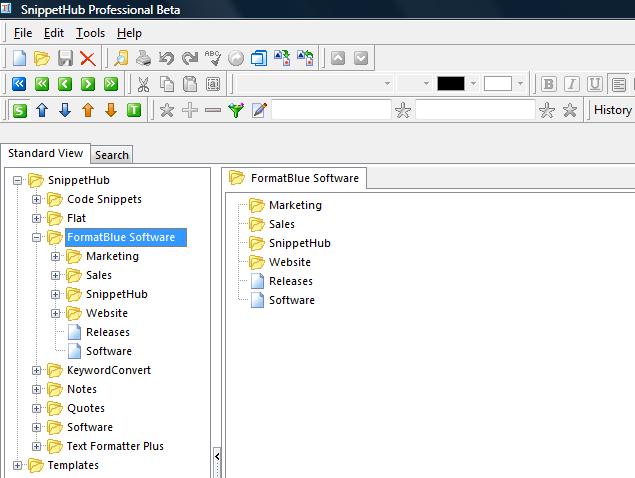Click the pencil edit note icon
This screenshot has height=478, width=635.
click(x=259, y=110)
